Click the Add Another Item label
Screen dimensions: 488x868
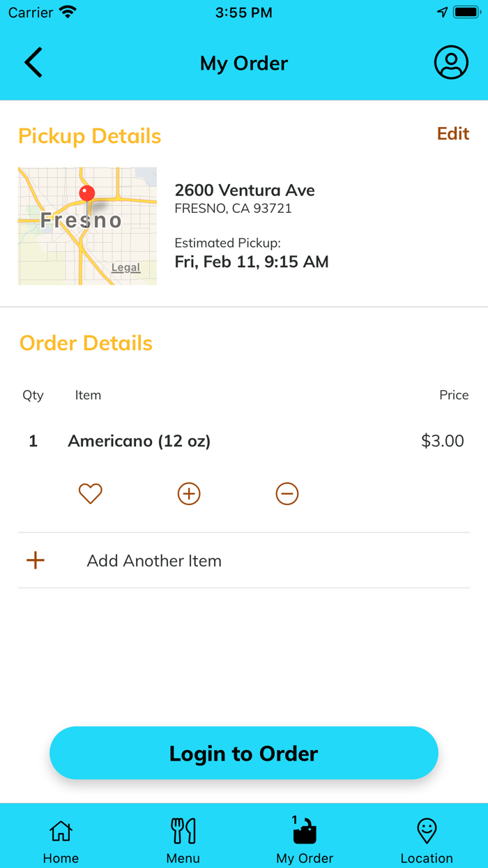click(154, 561)
